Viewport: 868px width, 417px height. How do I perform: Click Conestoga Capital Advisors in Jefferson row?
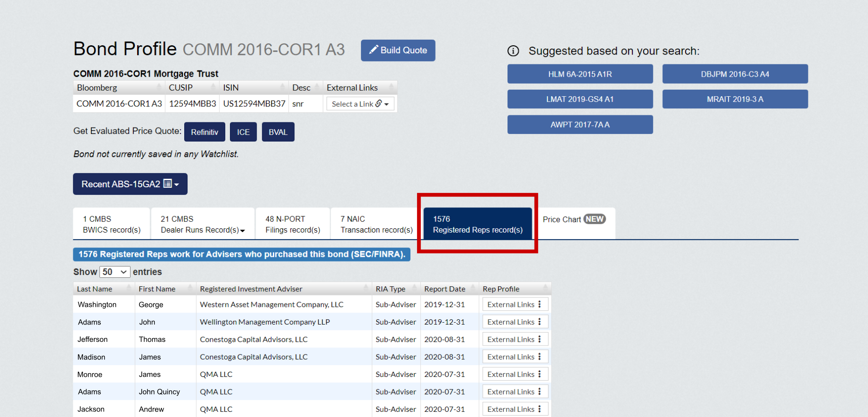click(x=254, y=339)
